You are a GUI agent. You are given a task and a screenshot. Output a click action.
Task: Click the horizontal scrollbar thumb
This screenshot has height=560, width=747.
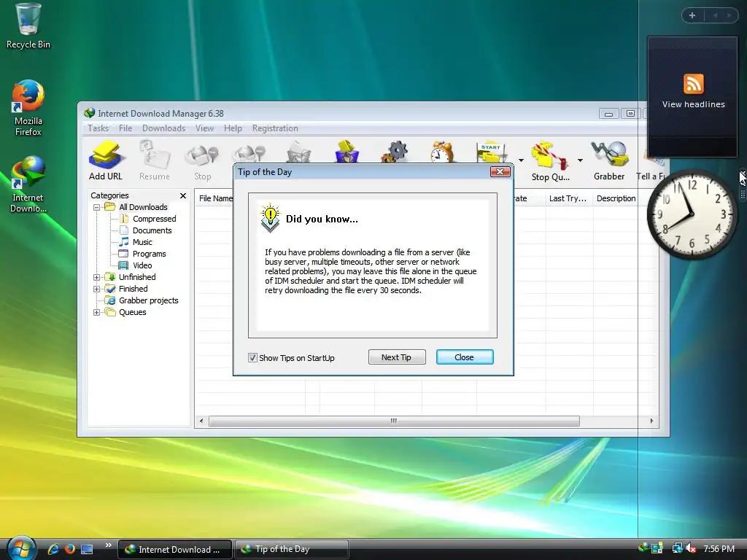click(x=394, y=421)
